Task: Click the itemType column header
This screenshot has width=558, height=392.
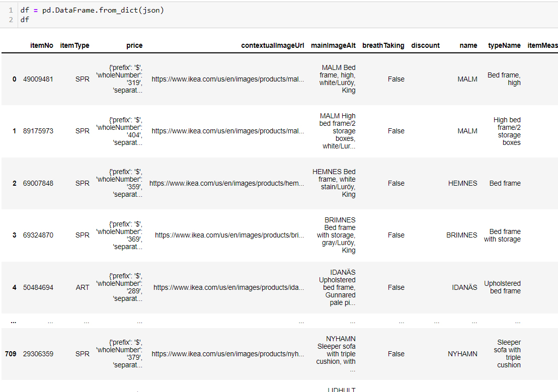Action: coord(74,45)
